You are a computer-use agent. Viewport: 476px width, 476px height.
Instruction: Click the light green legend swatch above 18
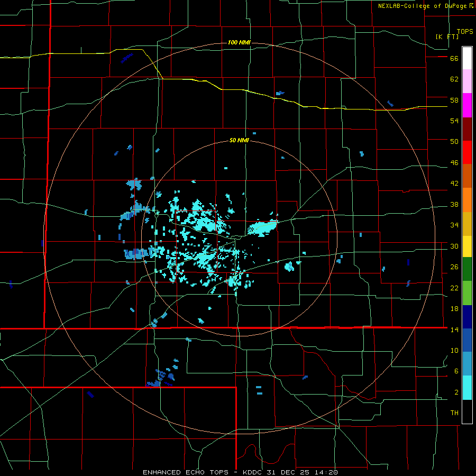click(467, 293)
